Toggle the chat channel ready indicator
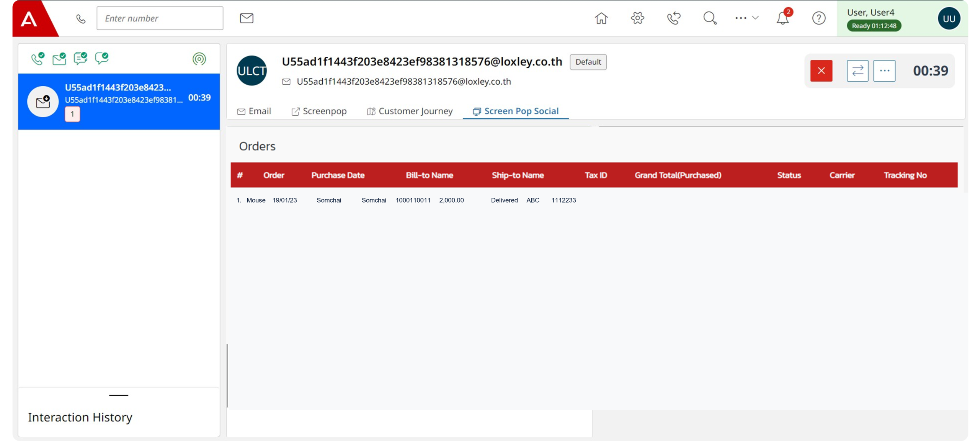Screen dimensions: 980x441 [x=80, y=59]
